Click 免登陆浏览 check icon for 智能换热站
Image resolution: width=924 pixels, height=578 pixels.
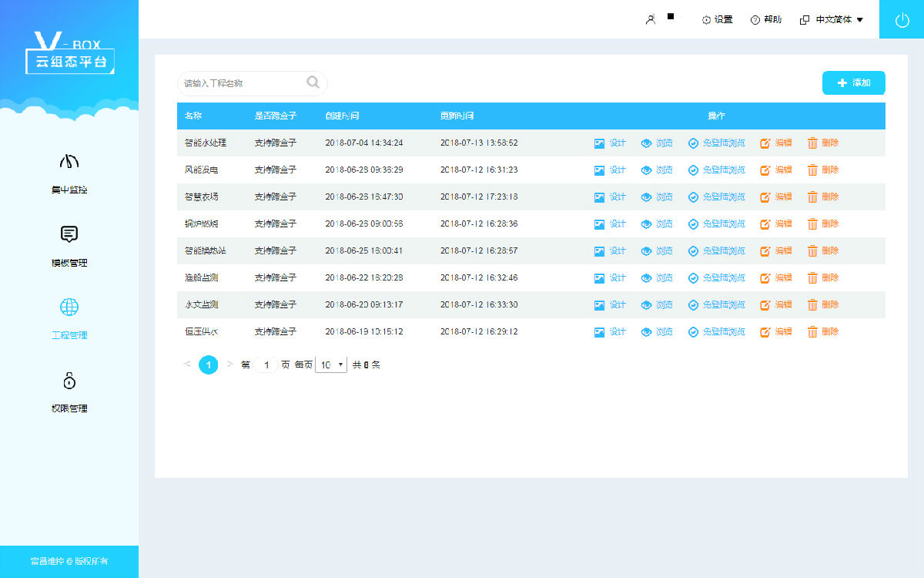point(693,251)
